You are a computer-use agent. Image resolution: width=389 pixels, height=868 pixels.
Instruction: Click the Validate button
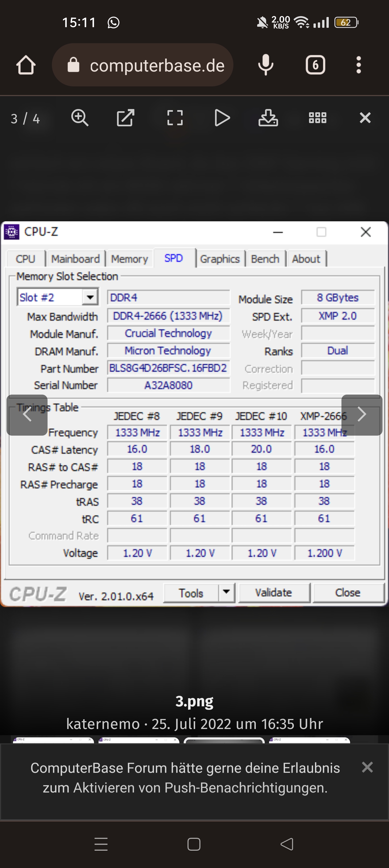pos(274,593)
